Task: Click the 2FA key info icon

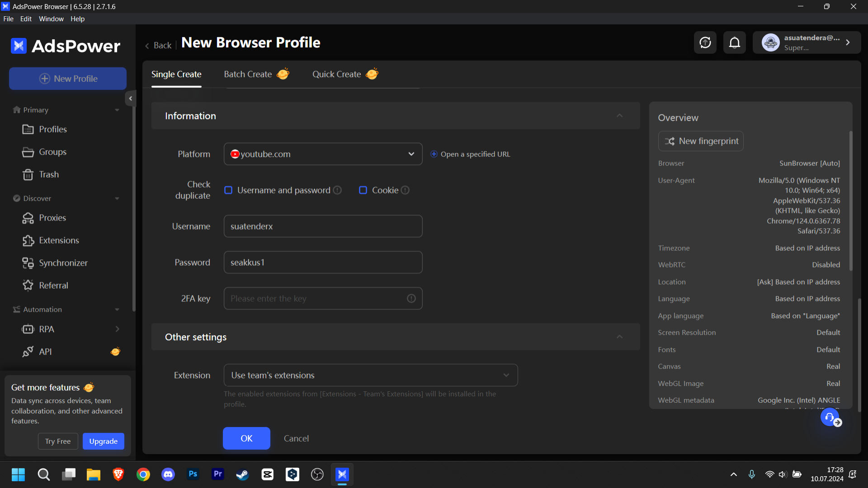Action: tap(411, 298)
